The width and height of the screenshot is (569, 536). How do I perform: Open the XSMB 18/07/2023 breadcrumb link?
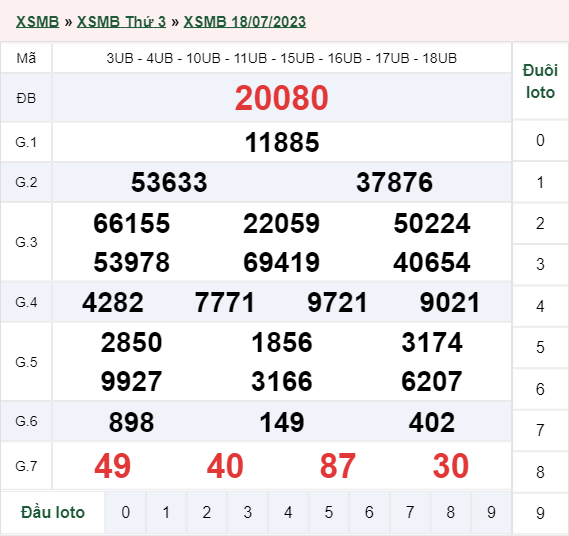(245, 22)
